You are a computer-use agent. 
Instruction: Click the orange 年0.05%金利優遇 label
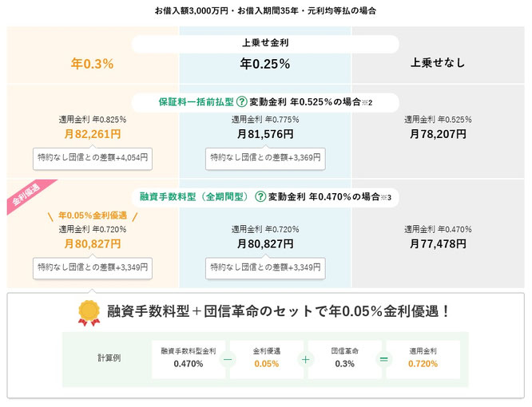pyautogui.click(x=93, y=215)
